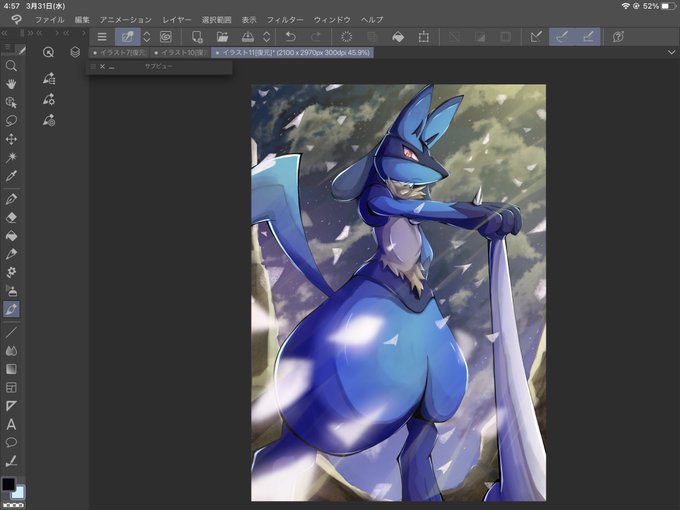Redo the undone action
This screenshot has width=680, height=510.
tap(316, 37)
